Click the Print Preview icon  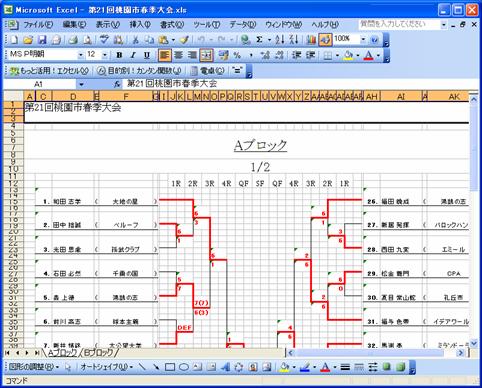87,40
